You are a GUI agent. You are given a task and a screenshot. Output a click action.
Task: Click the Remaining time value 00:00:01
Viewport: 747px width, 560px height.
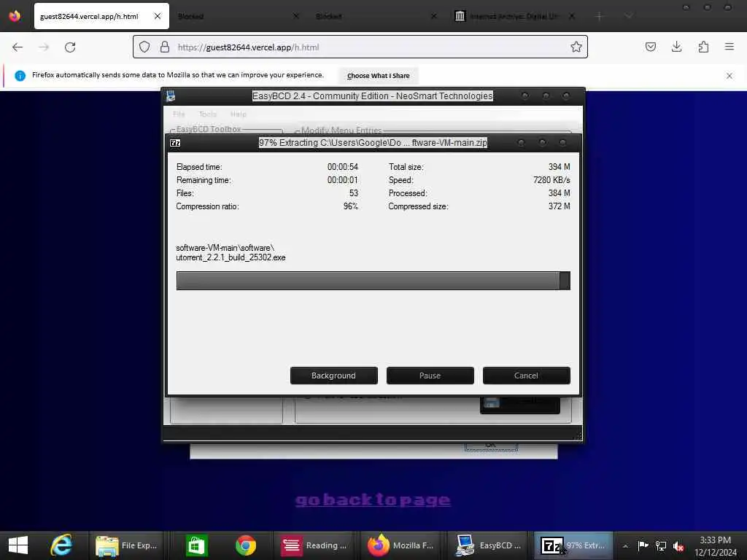tap(343, 180)
